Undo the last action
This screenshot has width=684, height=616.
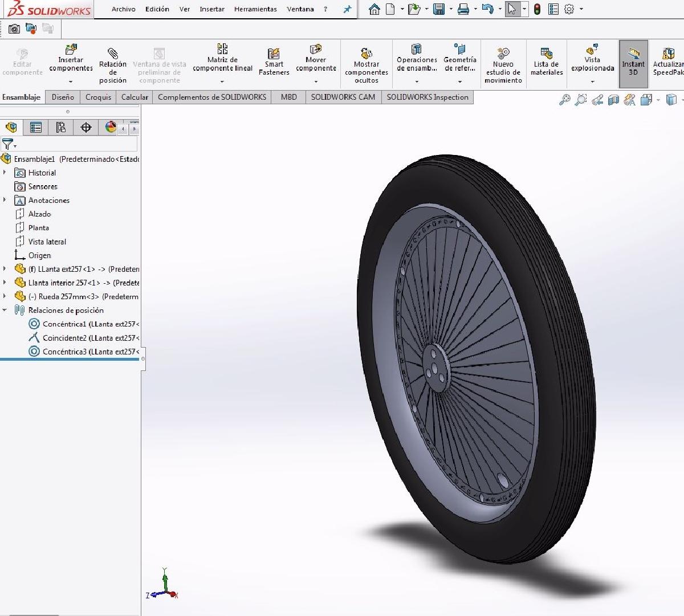(487, 9)
